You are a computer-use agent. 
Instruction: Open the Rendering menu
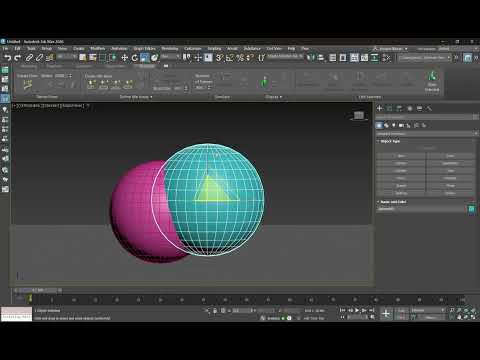click(170, 49)
